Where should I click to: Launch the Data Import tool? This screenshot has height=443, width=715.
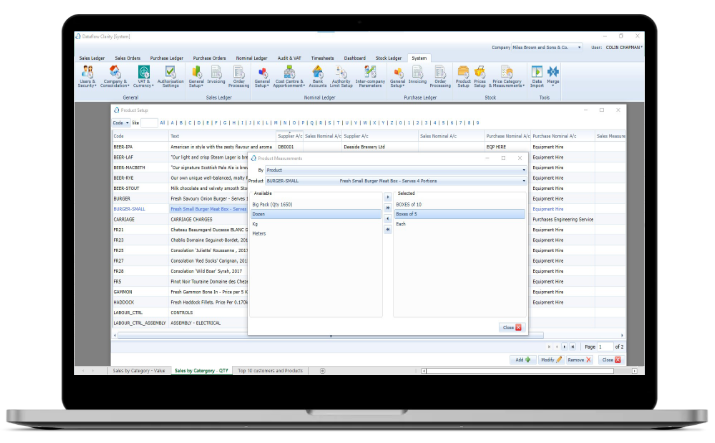point(537,76)
